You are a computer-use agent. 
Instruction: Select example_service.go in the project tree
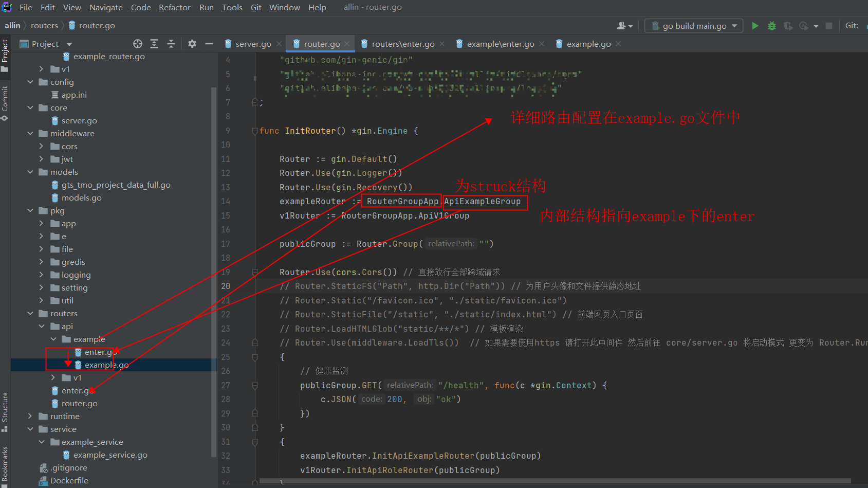click(x=110, y=455)
